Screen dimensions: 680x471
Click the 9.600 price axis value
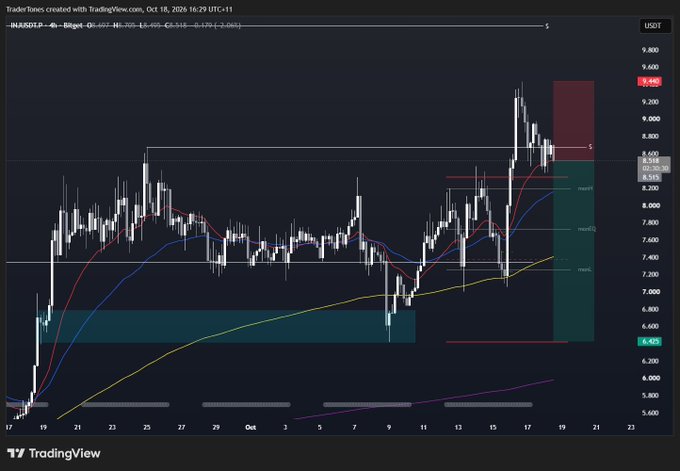pos(650,67)
